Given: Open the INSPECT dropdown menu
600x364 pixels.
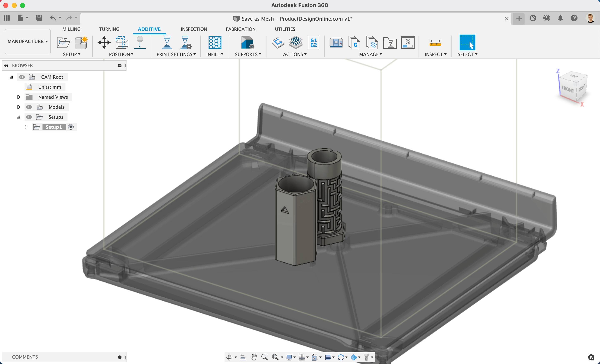Looking at the screenshot, I should coord(436,54).
